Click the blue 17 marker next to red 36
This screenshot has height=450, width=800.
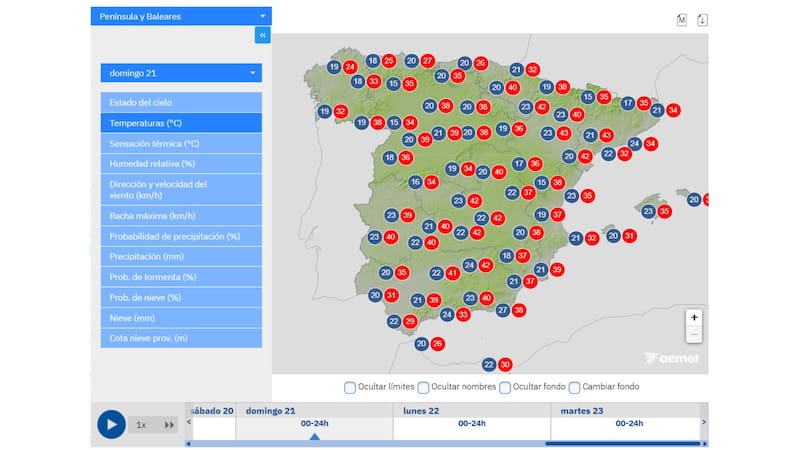tap(519, 164)
